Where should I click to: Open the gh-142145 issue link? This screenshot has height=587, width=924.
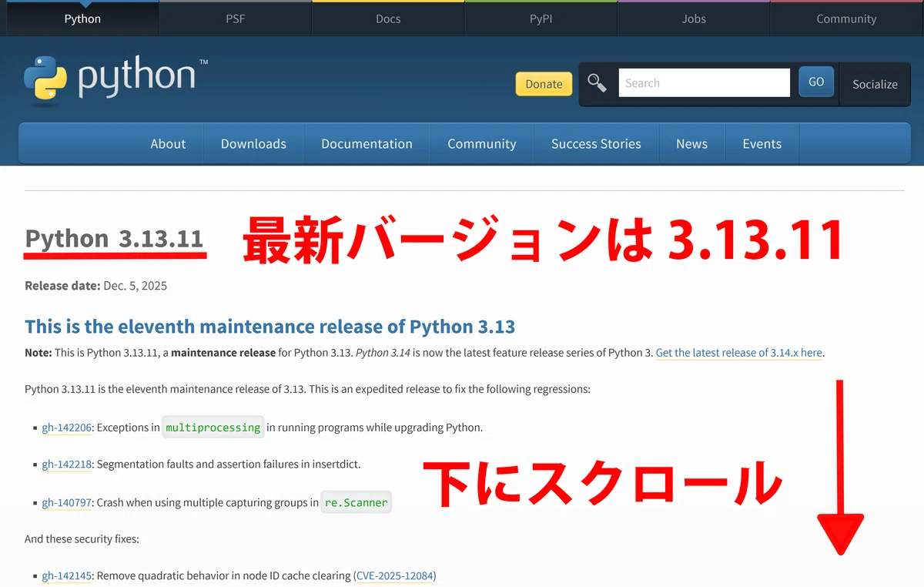[67, 575]
